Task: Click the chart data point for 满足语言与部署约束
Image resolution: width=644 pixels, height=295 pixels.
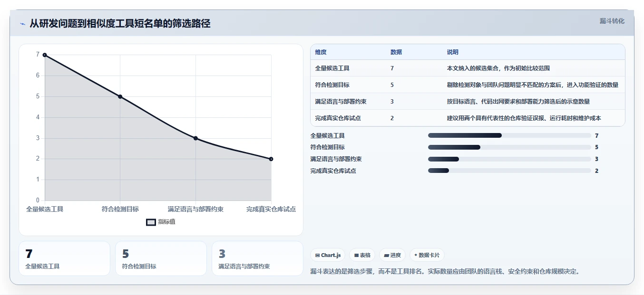Action: point(195,138)
